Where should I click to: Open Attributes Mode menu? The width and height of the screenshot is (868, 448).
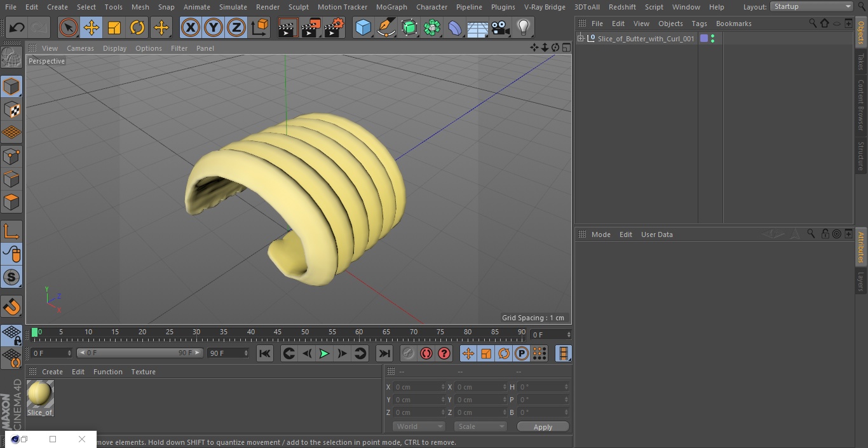(x=600, y=234)
